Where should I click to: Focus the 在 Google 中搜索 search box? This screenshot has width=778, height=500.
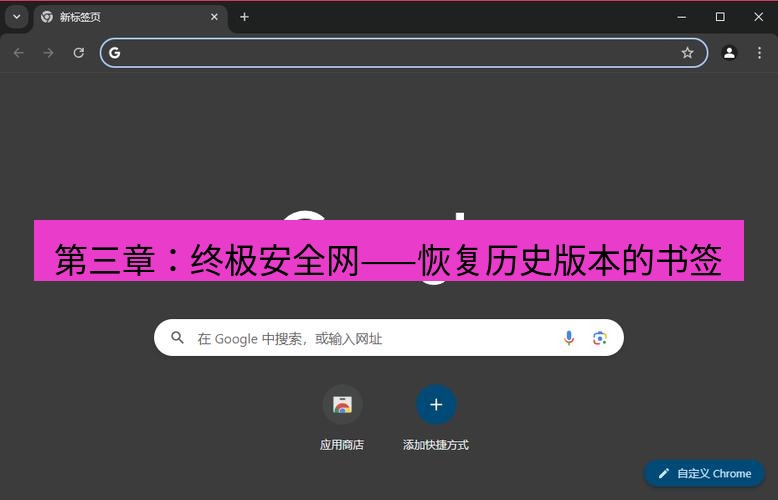[389, 338]
